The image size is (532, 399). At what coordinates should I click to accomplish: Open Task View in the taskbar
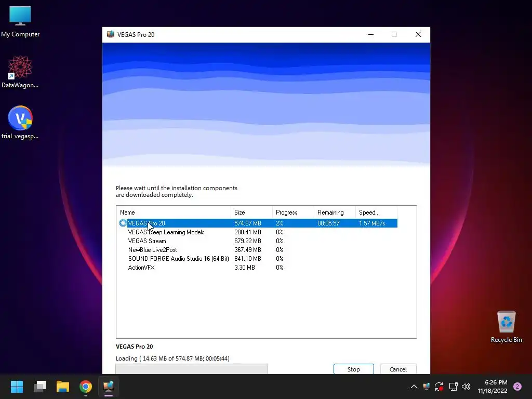[39, 387]
